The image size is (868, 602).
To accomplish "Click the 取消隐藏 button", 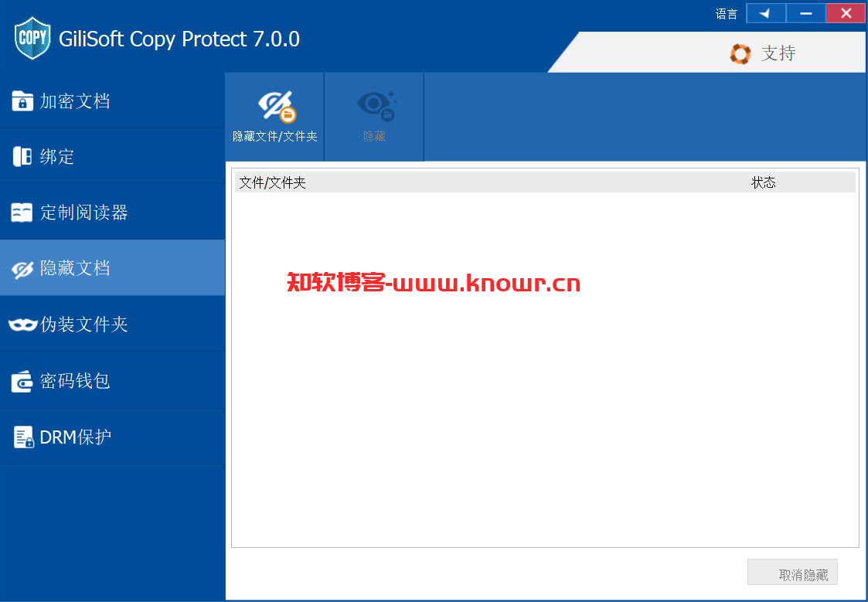I will pyautogui.click(x=792, y=572).
